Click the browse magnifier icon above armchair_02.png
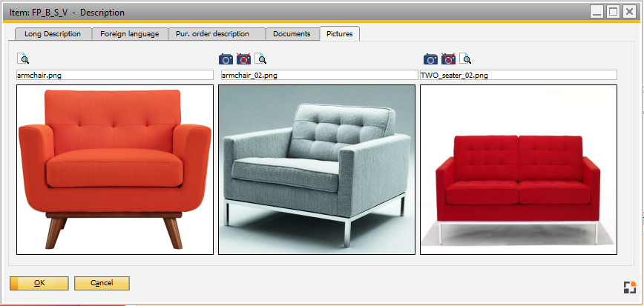Screen dimensions: 644x306 [260, 59]
